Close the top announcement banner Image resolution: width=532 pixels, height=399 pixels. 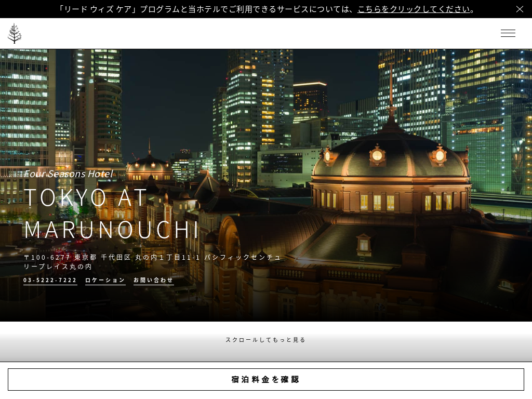click(x=520, y=9)
